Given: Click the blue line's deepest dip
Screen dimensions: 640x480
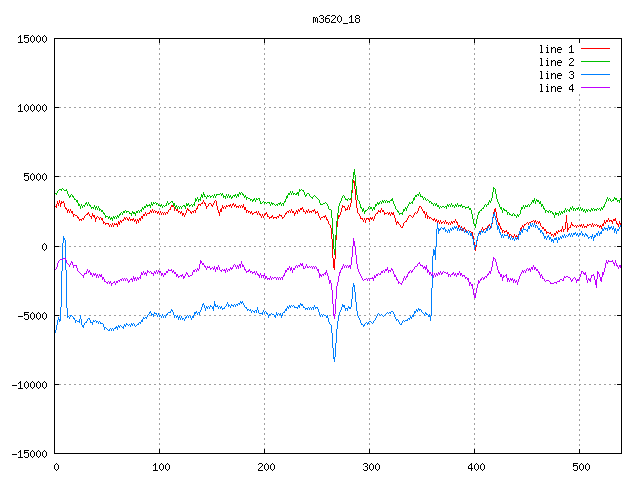Looking at the screenshot, I should pyautogui.click(x=334, y=359).
